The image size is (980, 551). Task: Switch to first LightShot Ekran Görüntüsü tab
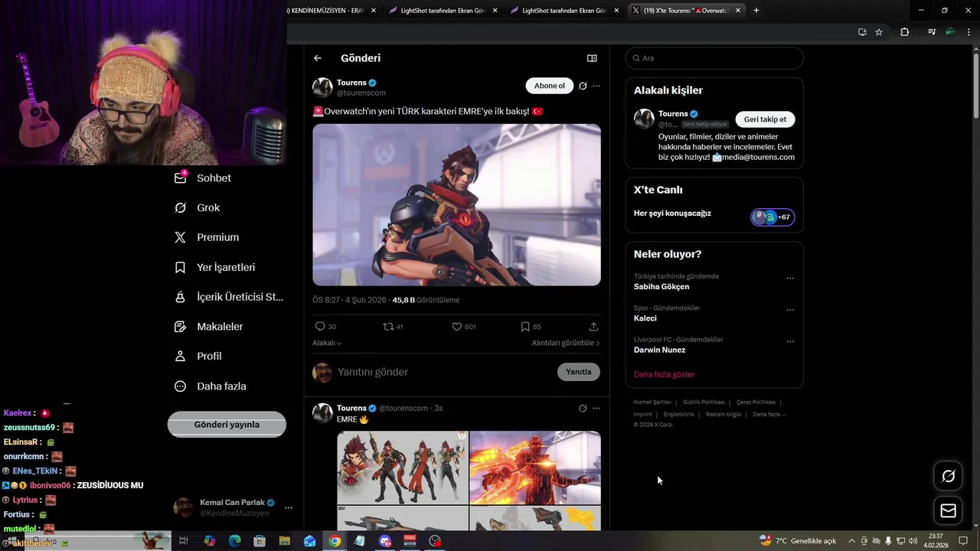[443, 11]
